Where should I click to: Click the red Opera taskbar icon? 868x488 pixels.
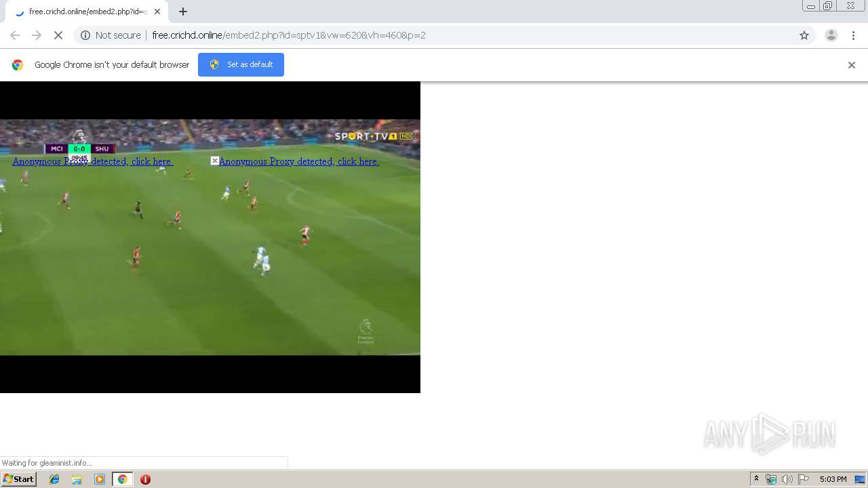(145, 479)
